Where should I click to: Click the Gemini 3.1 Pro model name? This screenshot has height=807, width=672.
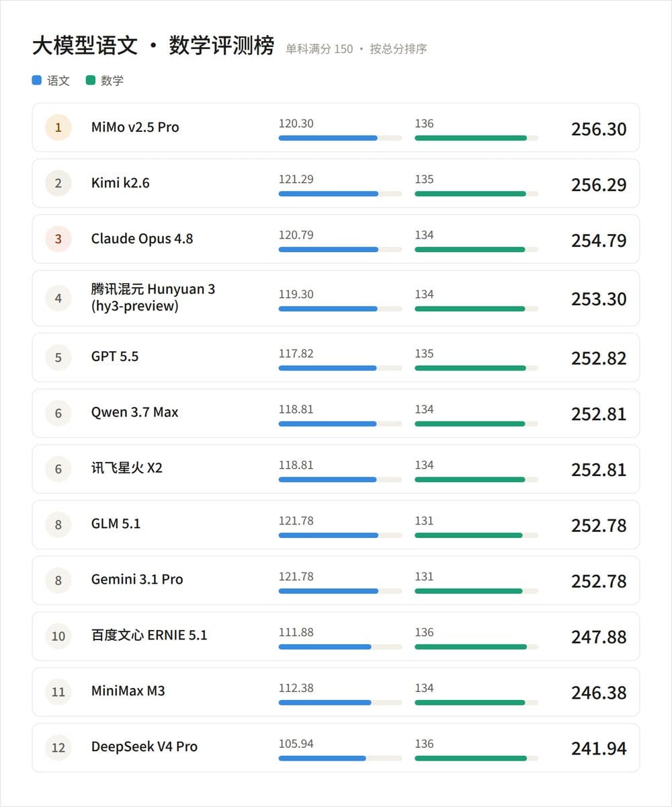(x=137, y=580)
